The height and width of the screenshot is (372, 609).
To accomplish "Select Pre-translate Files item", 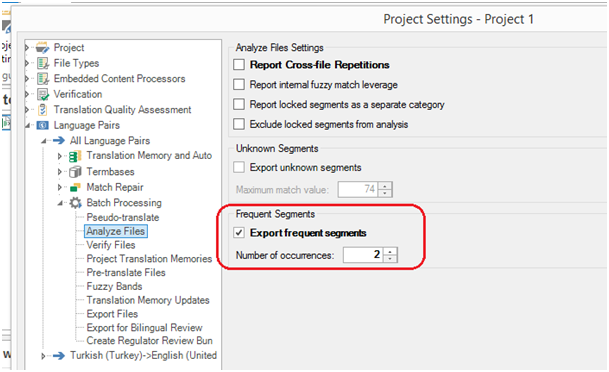I will [126, 273].
